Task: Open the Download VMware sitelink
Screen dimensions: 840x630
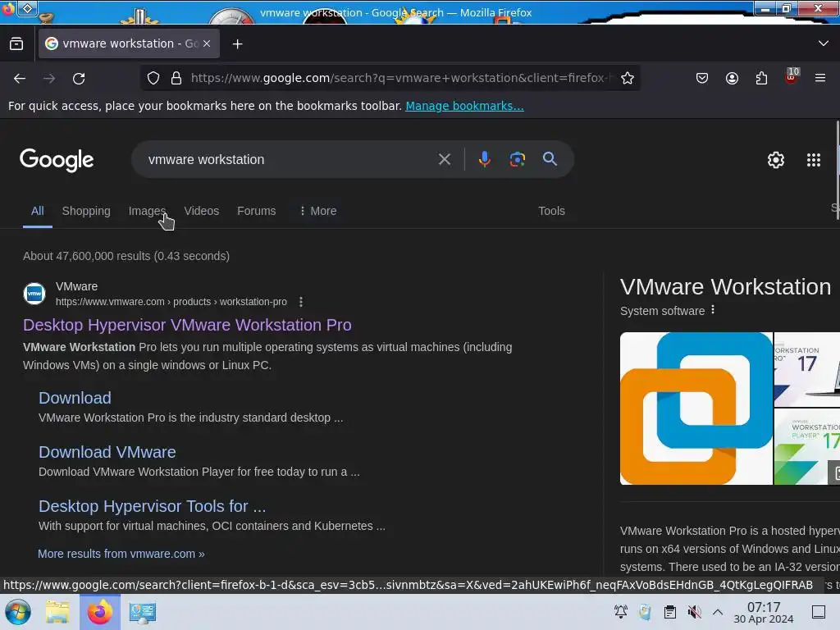Action: tap(107, 452)
